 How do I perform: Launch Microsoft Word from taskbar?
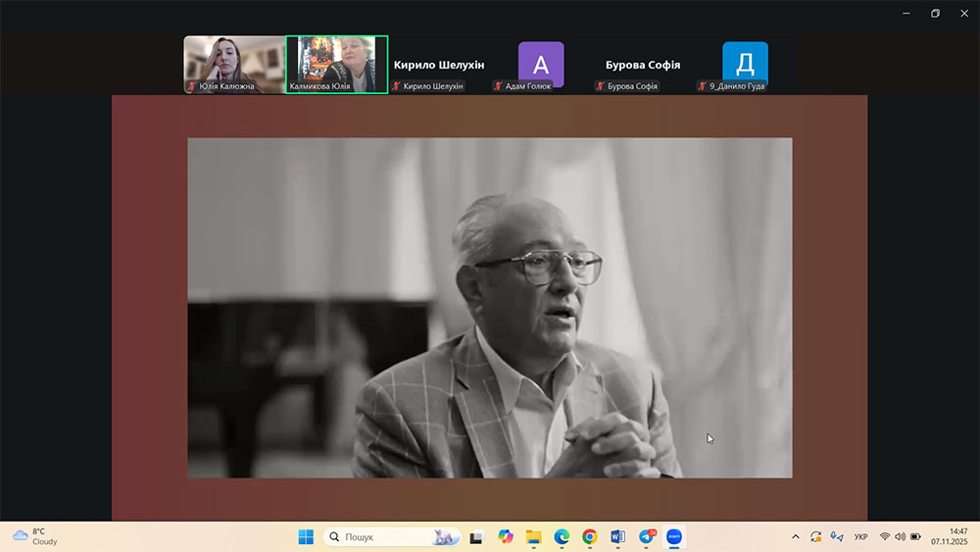tap(618, 536)
